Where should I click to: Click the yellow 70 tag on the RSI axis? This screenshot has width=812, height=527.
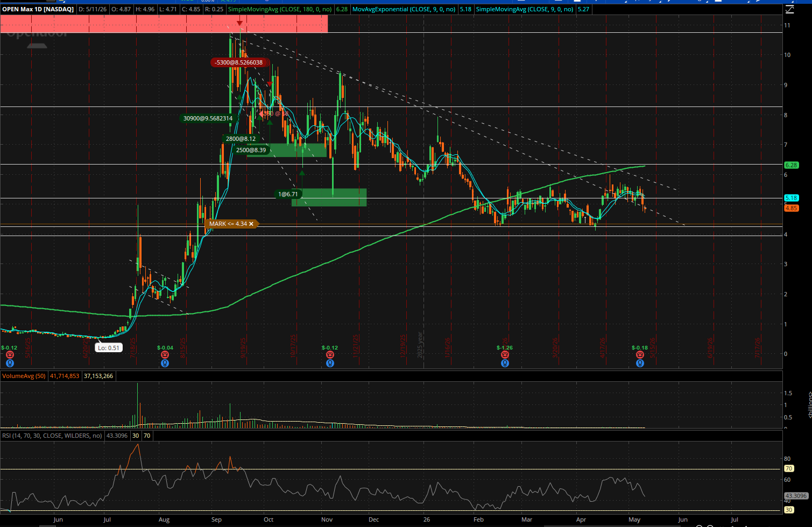(789, 469)
